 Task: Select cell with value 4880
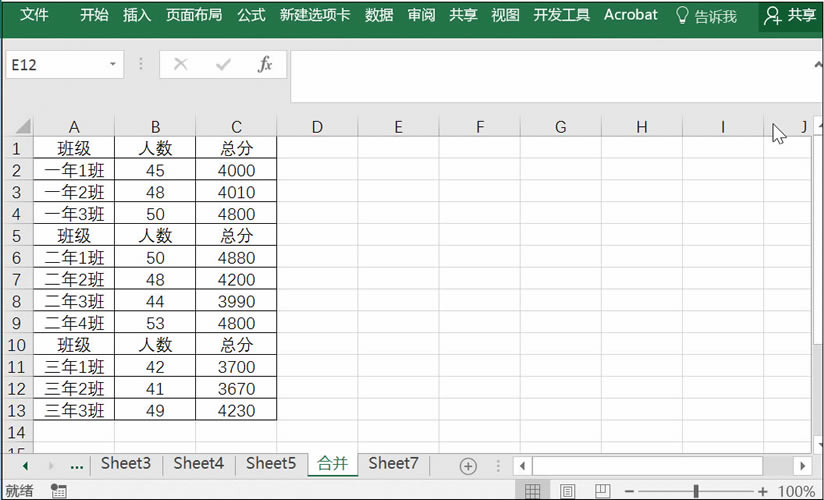point(236,258)
